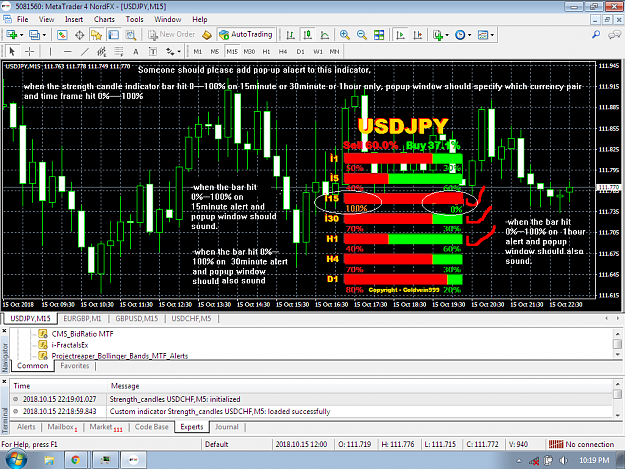Select Projectreaper_Bollinger_Bands_MTF_Alerts indicator
This screenshot has height=469, width=625.
click(x=120, y=356)
